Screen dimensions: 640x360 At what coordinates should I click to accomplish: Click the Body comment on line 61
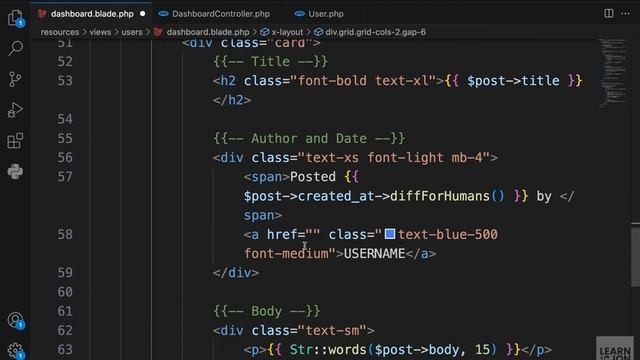(267, 311)
